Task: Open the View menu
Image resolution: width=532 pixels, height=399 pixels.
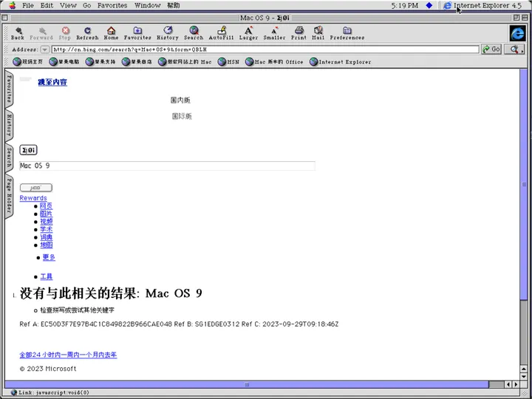Action: (68, 5)
